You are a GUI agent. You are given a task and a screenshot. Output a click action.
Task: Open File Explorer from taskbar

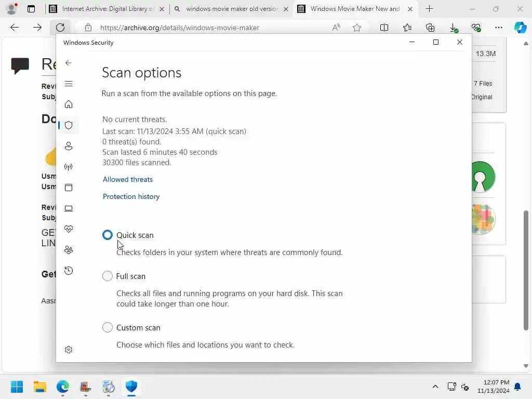click(x=39, y=387)
